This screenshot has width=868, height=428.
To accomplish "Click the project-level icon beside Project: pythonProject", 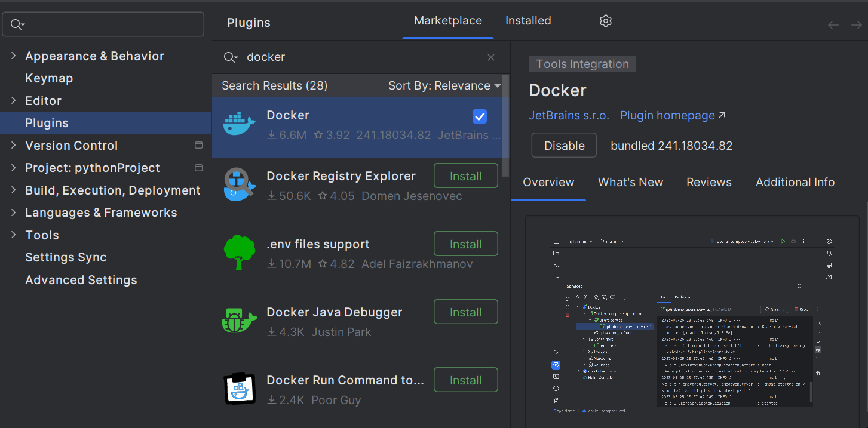I will pos(199,168).
